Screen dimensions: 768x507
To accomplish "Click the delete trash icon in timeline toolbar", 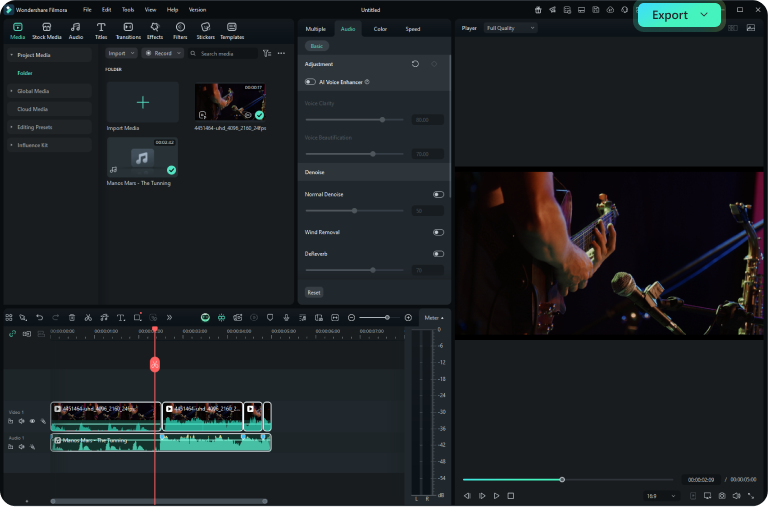I will [72, 317].
